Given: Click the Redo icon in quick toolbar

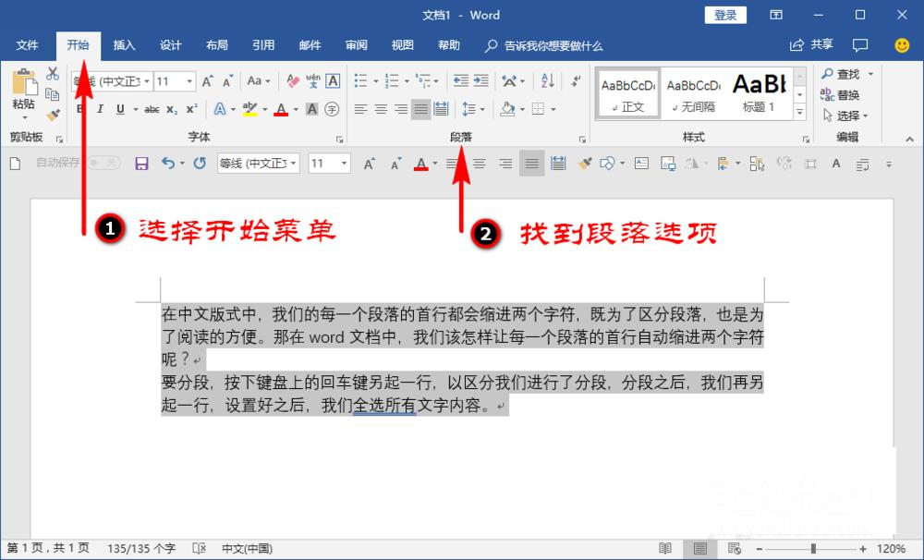Looking at the screenshot, I should click(x=200, y=164).
